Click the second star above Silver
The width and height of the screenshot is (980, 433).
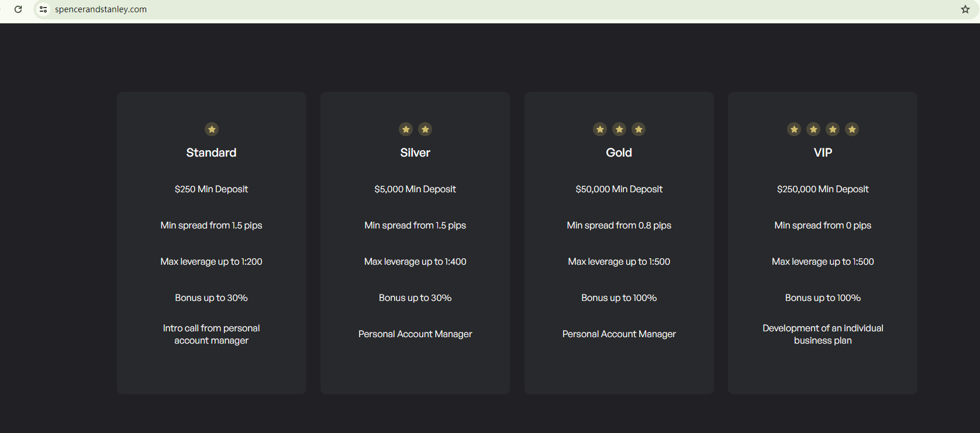(425, 129)
